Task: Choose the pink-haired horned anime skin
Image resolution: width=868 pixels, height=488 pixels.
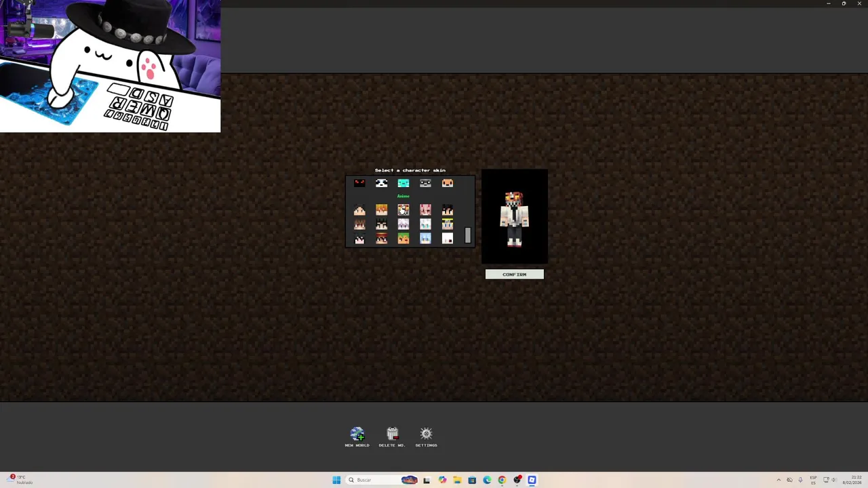Action: (425, 210)
